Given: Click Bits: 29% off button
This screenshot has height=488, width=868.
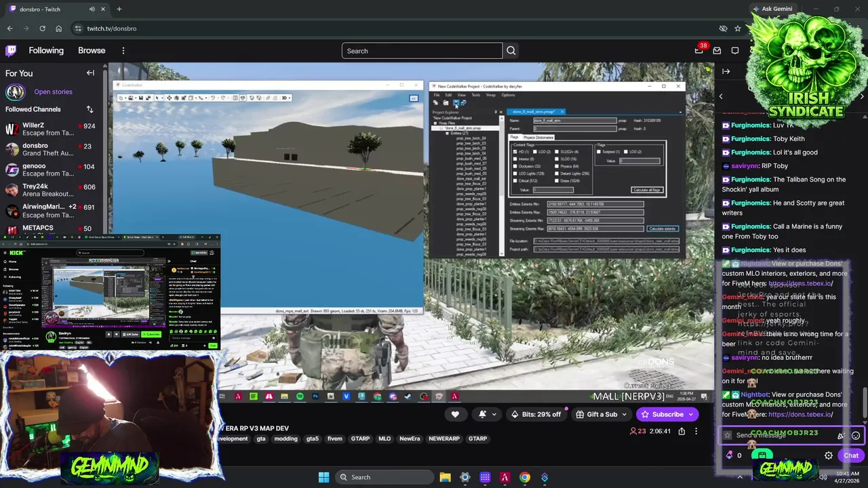Looking at the screenshot, I should point(536,414).
